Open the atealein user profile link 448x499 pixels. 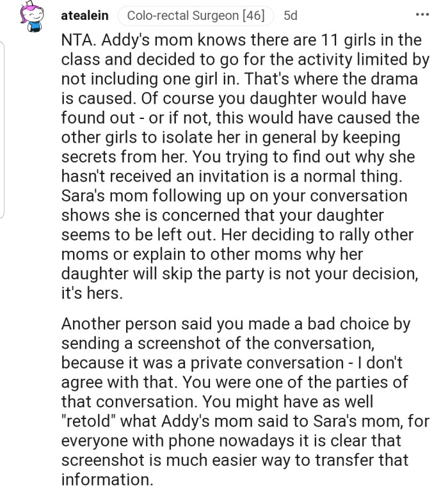[84, 15]
